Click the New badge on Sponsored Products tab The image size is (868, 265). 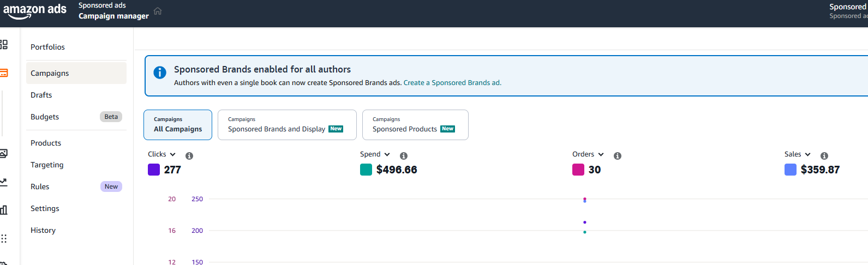[448, 129]
